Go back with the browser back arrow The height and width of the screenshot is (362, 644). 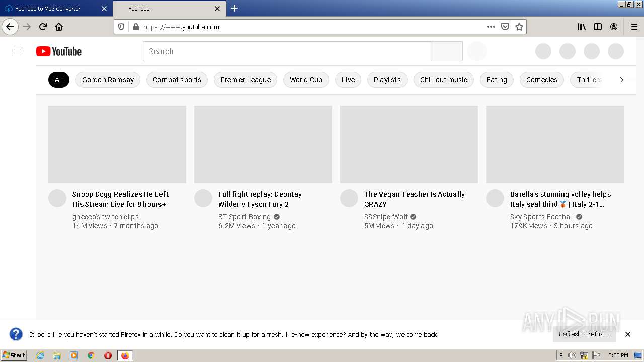(10, 27)
